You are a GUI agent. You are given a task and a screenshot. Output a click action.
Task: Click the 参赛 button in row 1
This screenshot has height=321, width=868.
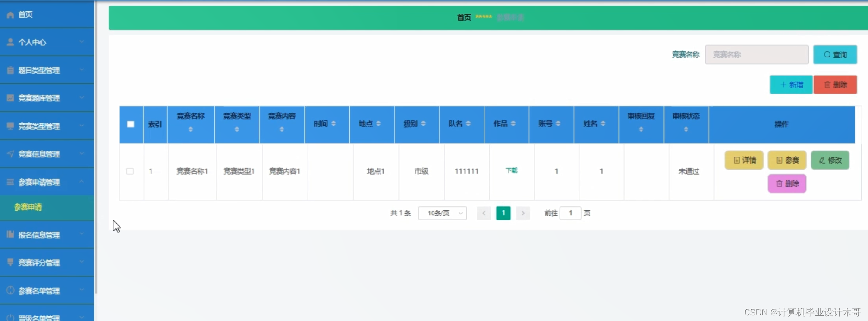787,160
